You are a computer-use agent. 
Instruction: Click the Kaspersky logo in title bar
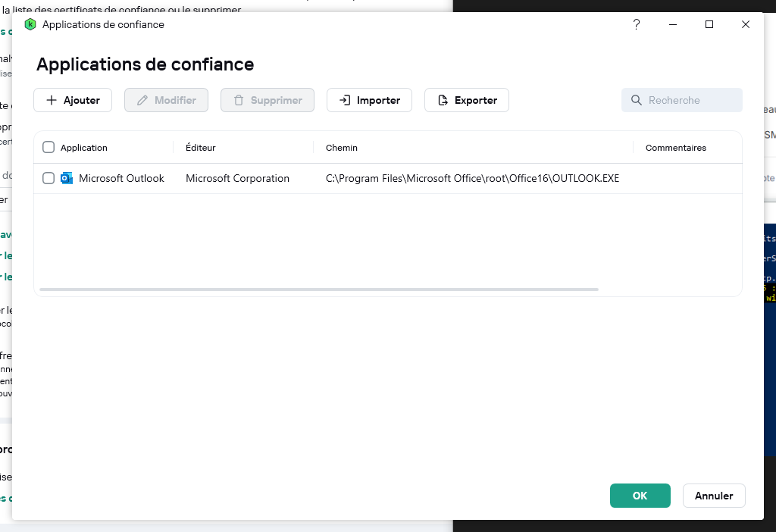[x=30, y=24]
